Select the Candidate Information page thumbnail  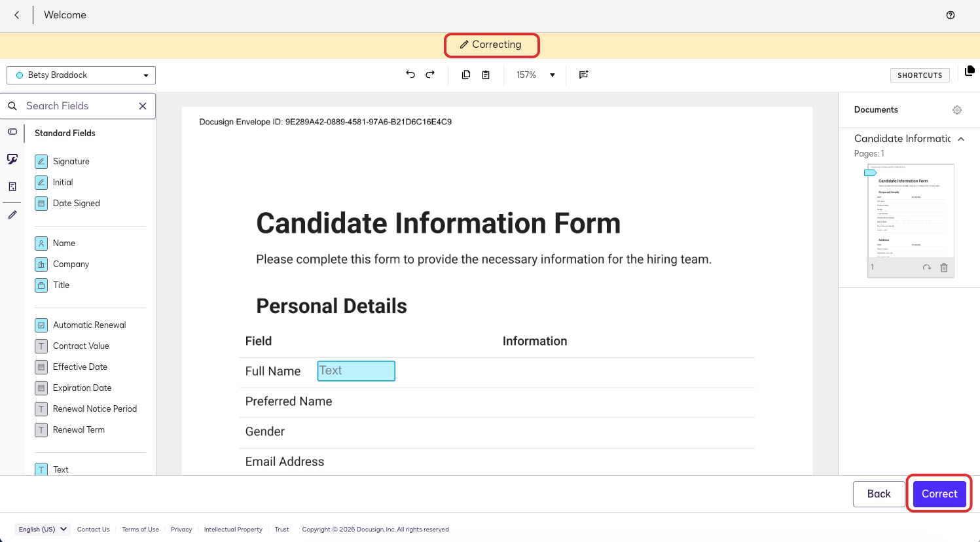(911, 221)
